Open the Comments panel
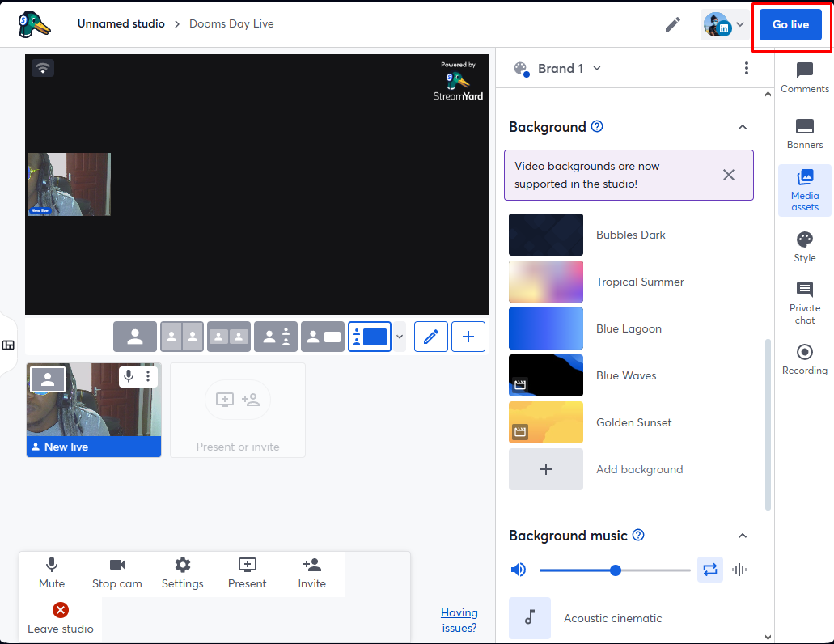 [805, 78]
